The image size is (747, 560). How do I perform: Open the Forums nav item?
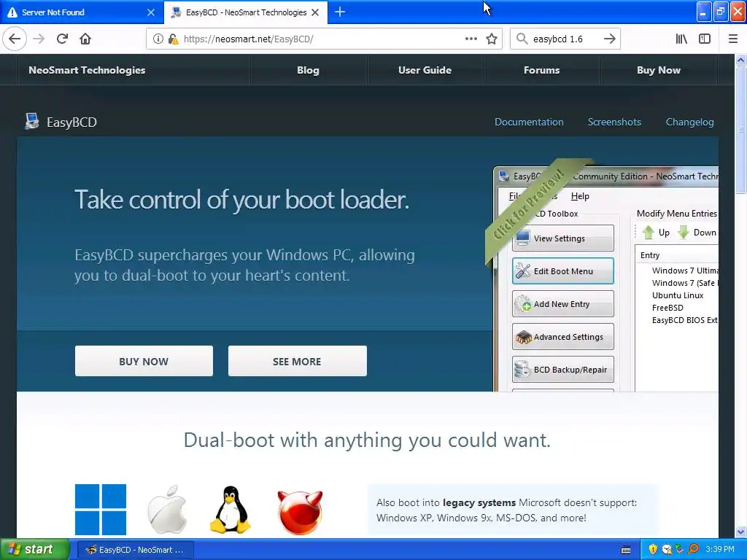542,70
